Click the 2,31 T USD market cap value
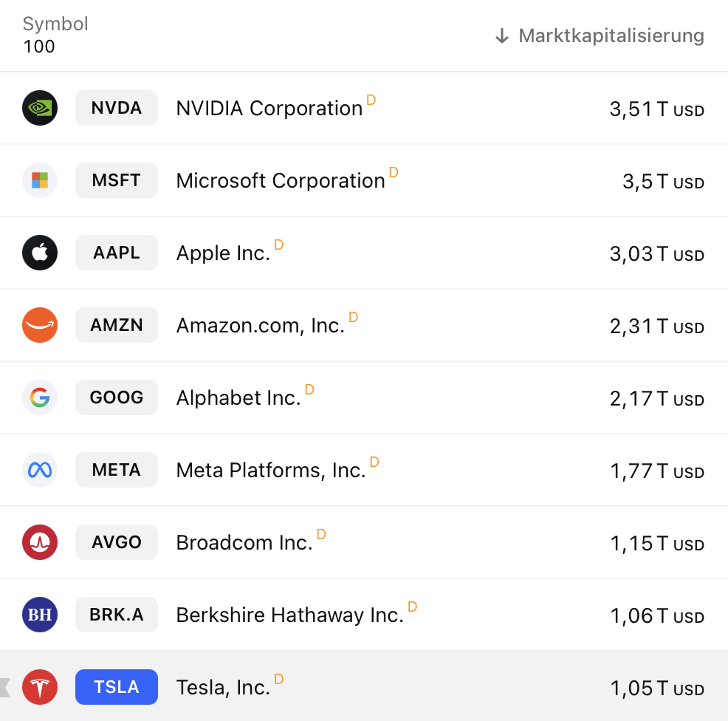The height and width of the screenshot is (721, 728). [657, 327]
